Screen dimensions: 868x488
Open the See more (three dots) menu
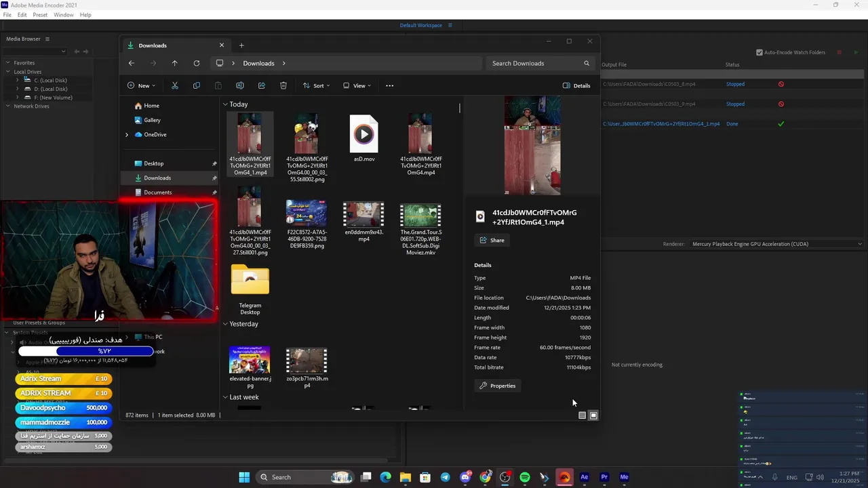(x=389, y=85)
